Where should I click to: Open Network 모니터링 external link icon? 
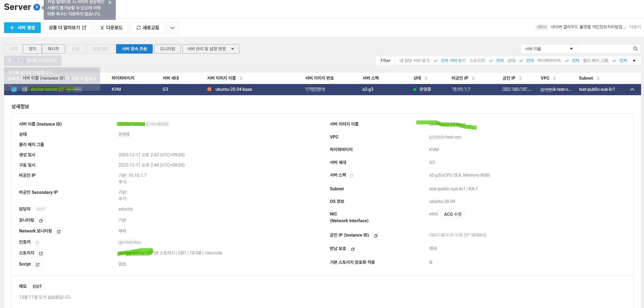click(x=59, y=231)
